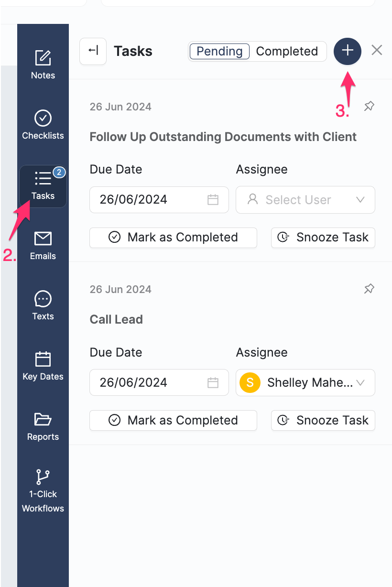Pin the Follow Up Outstanding Documents task
This screenshot has height=587, width=392.
369,106
